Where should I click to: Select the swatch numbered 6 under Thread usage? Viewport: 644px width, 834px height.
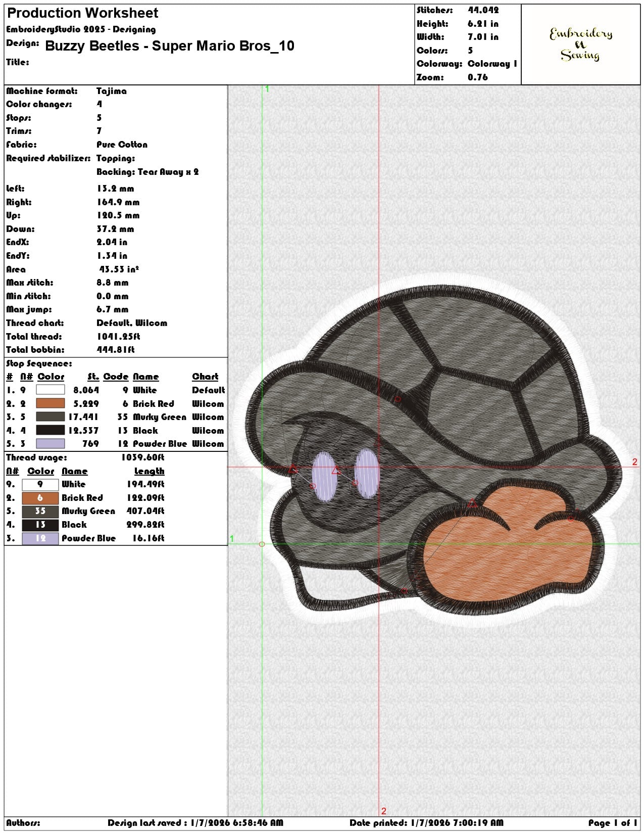(x=40, y=498)
